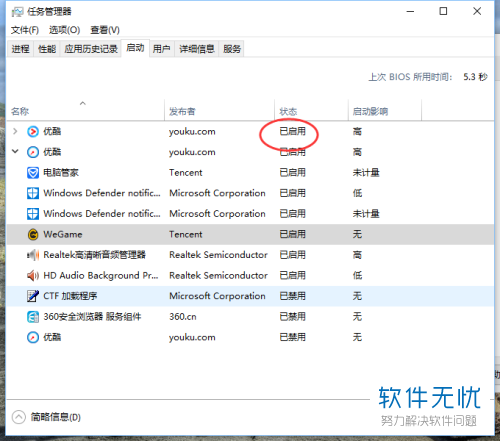Switch to the 详细信息 tab
Viewport: 500px width, 441px height.
coord(197,49)
